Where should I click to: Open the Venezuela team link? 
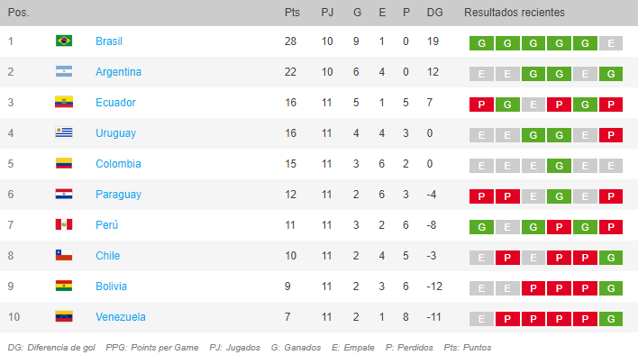click(121, 317)
